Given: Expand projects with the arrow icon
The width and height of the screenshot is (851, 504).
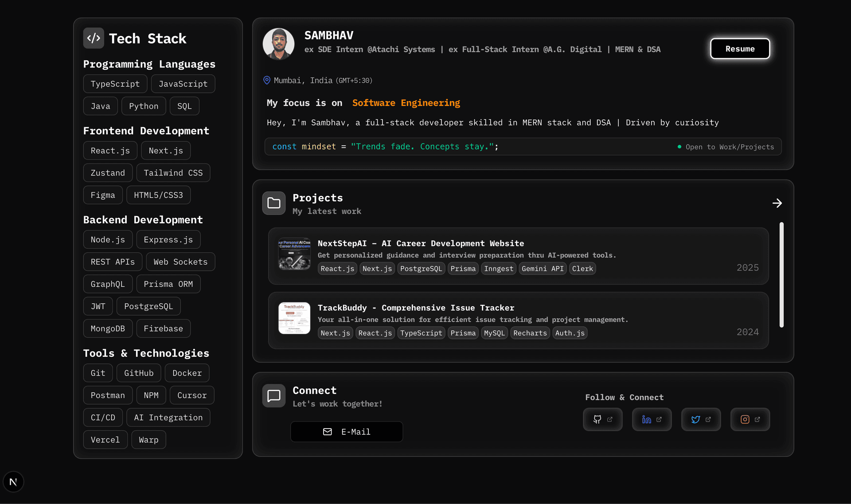Looking at the screenshot, I should [x=777, y=203].
